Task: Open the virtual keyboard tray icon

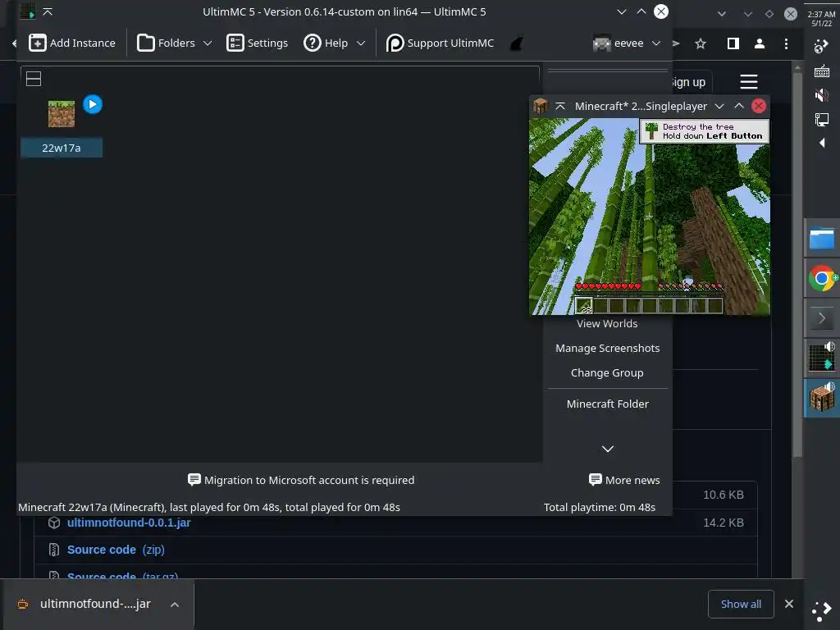Action: [x=822, y=71]
